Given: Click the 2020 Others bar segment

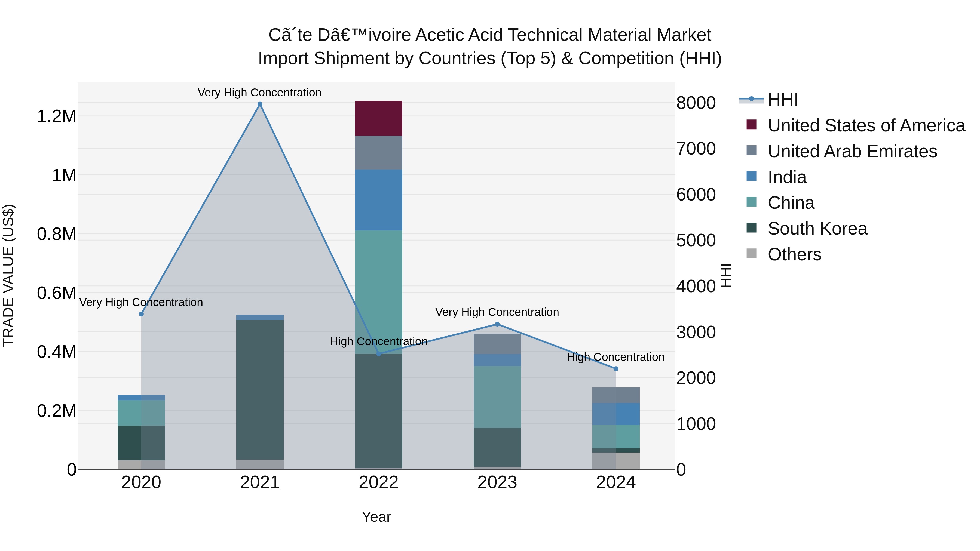Looking at the screenshot, I should (x=141, y=465).
